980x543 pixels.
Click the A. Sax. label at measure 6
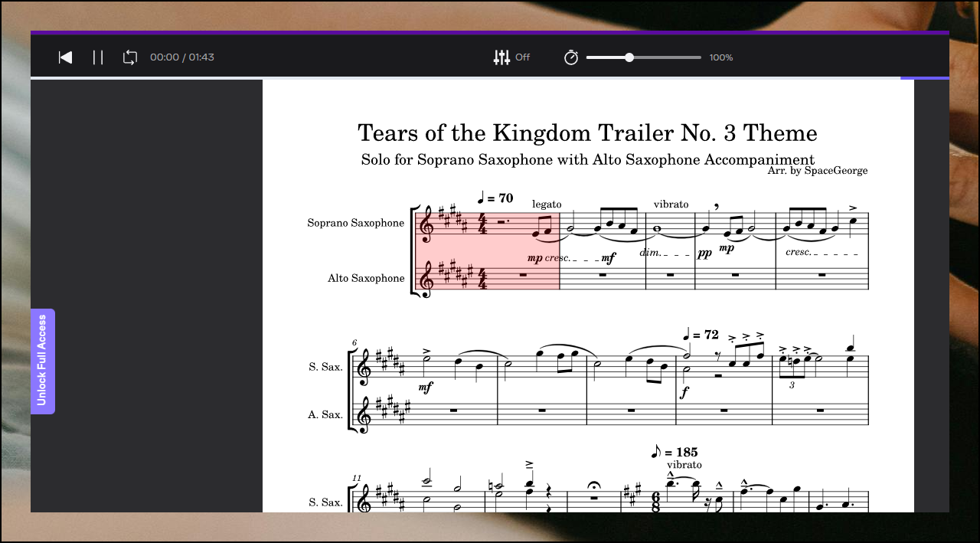coord(325,414)
